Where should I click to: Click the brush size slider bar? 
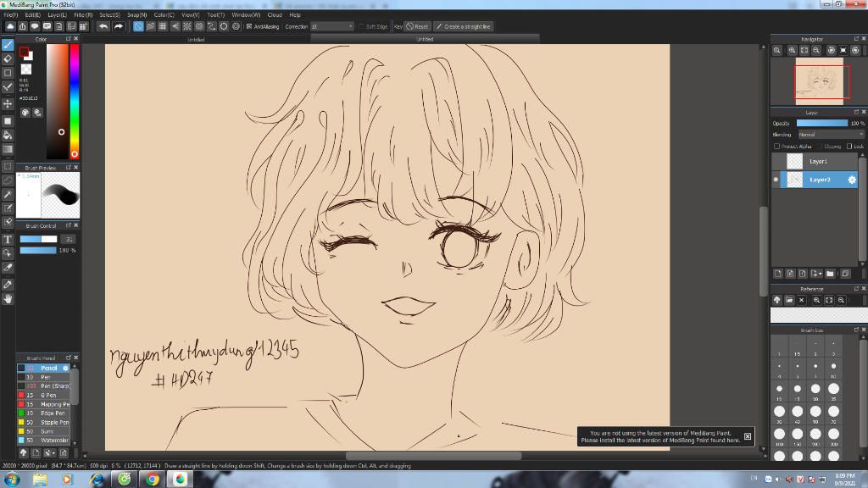coord(38,239)
